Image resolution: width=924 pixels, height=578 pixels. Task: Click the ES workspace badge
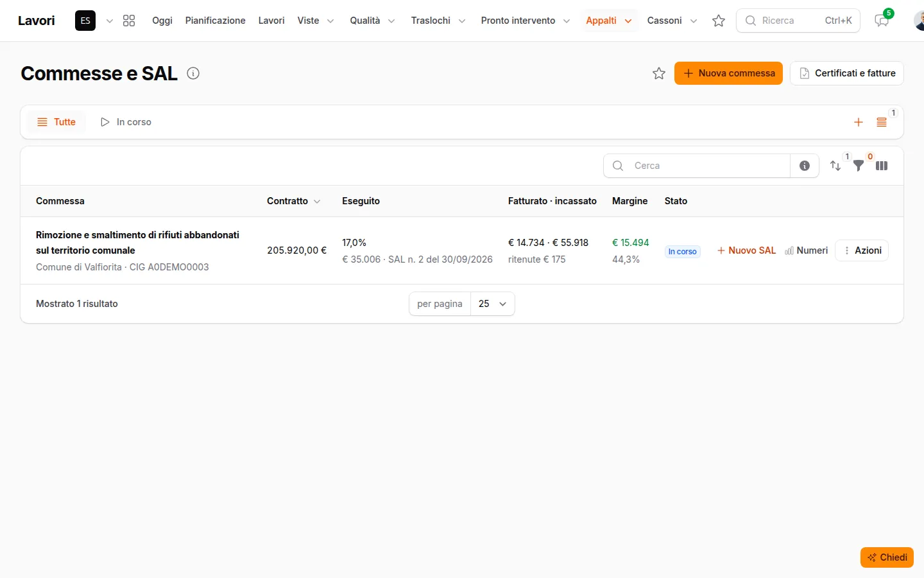coord(85,21)
